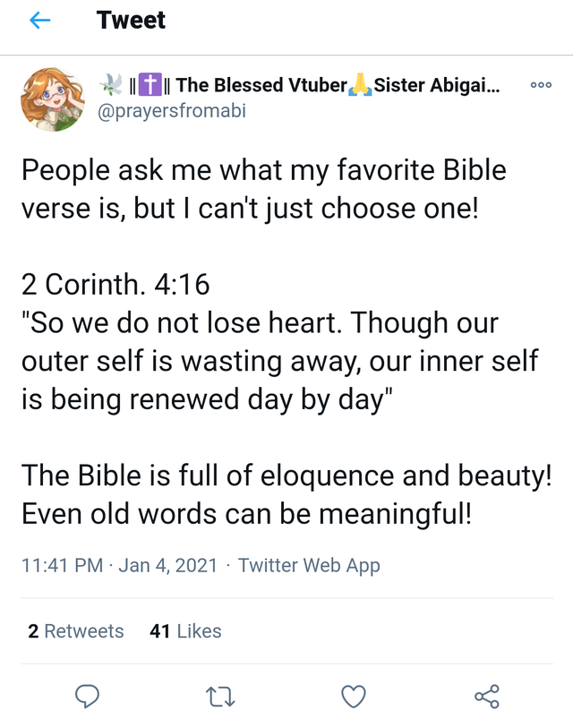
Task: Share the tweet via share icon
Action: point(487,697)
